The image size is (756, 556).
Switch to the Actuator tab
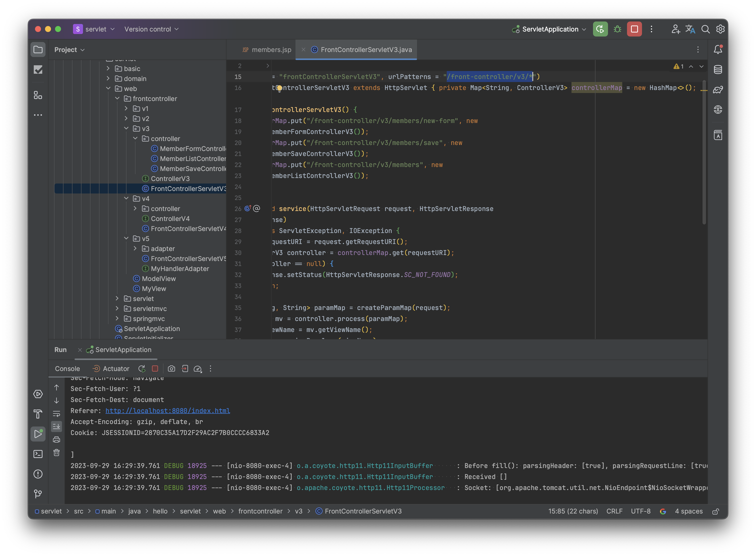[x=111, y=369]
